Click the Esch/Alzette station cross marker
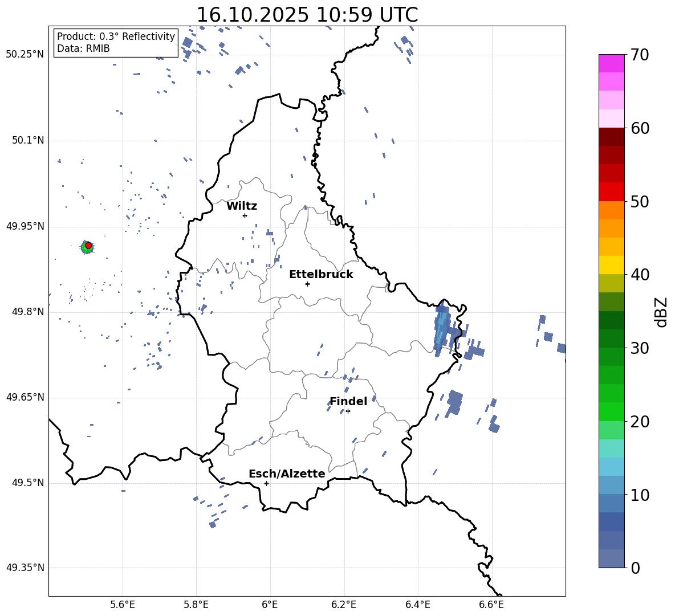The width and height of the screenshot is (675, 616). pyautogui.click(x=266, y=483)
